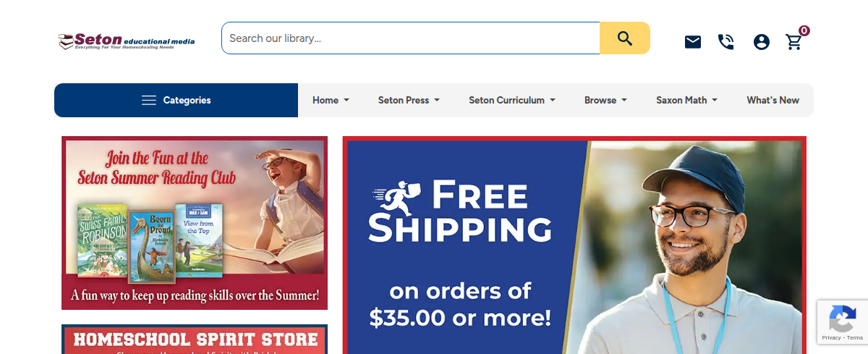Open the email envelope icon

tap(693, 42)
